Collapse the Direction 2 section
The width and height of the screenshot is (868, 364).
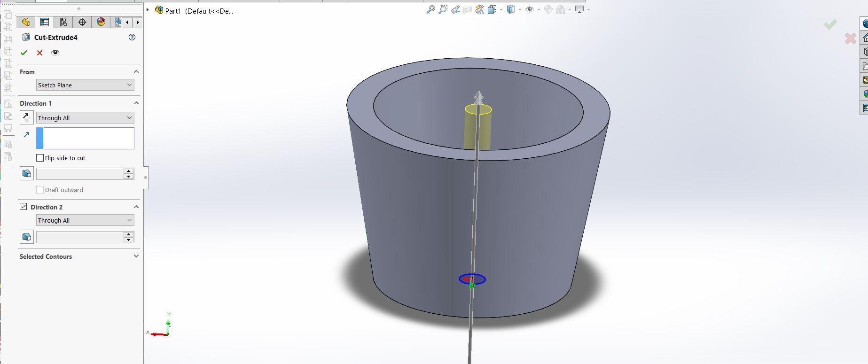coord(136,207)
